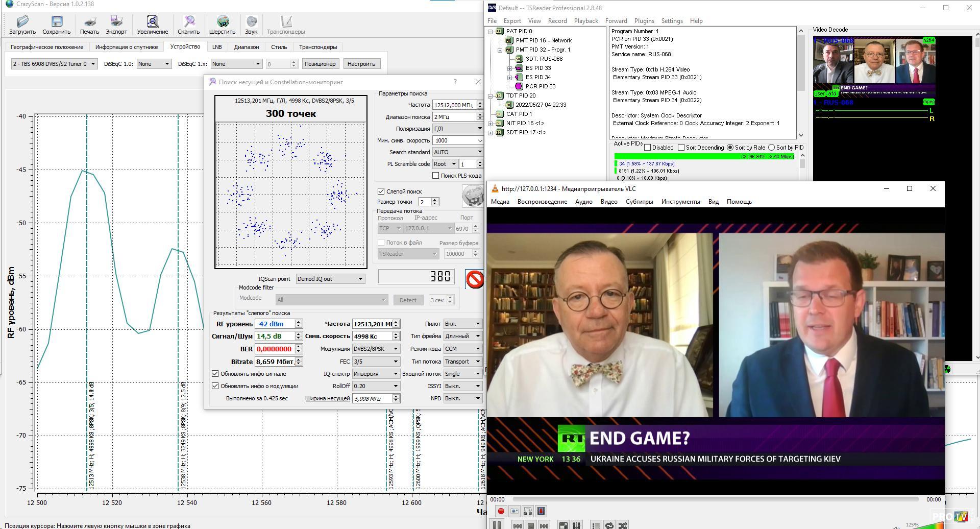Select the Sort by PID radio button
980x529 pixels.
pyautogui.click(x=771, y=148)
